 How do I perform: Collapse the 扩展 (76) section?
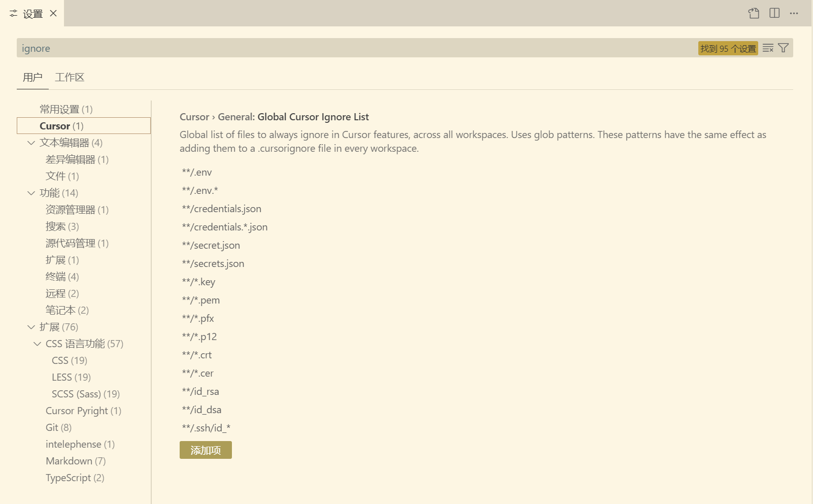pyautogui.click(x=31, y=327)
